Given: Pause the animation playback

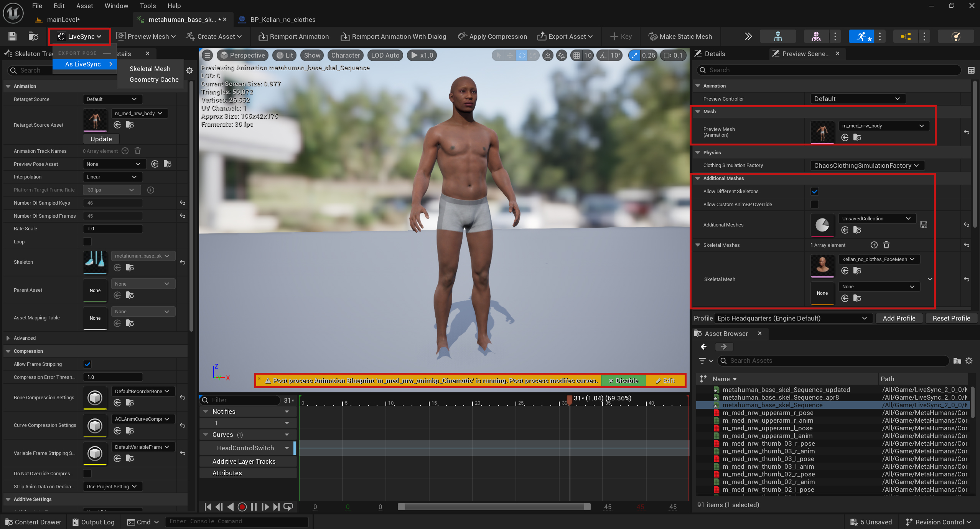Looking at the screenshot, I should [254, 507].
